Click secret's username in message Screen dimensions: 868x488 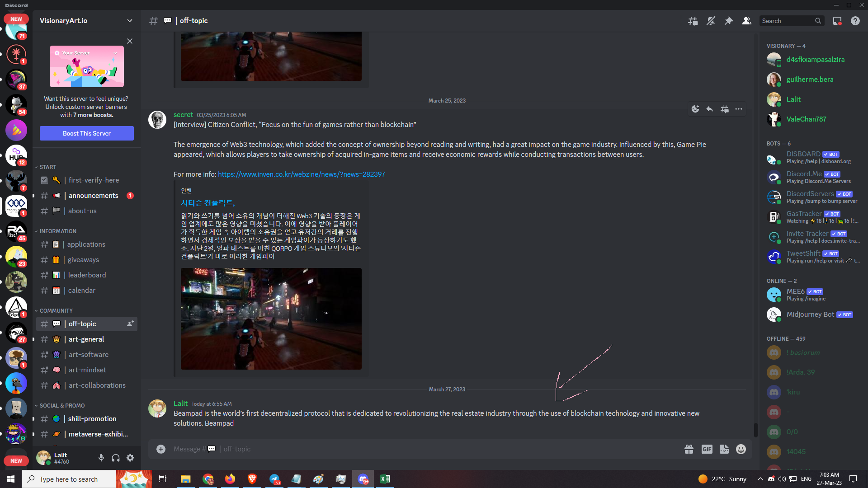(183, 115)
